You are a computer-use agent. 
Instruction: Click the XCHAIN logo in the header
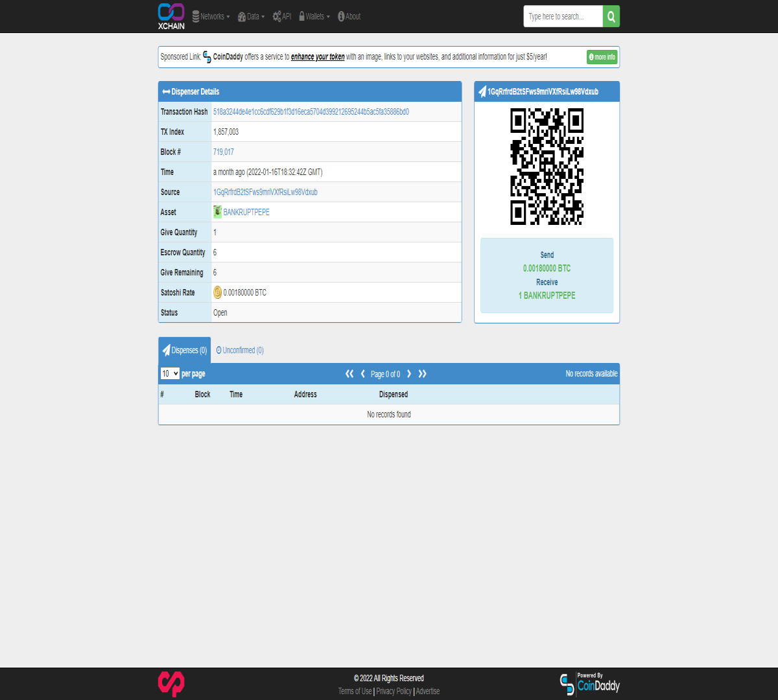171,16
